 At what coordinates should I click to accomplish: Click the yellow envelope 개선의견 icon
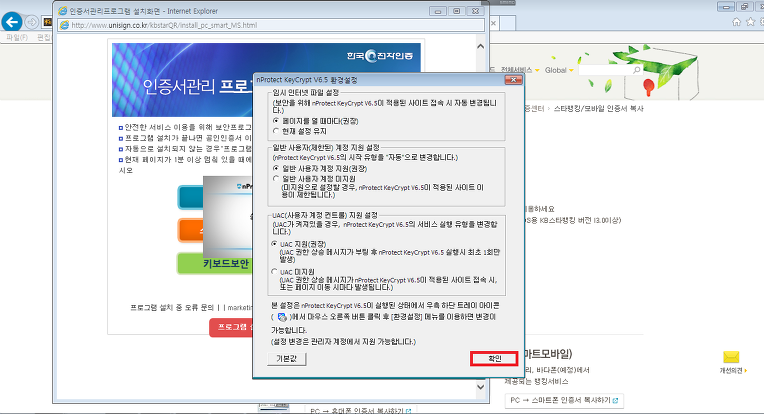pyautogui.click(x=731, y=357)
